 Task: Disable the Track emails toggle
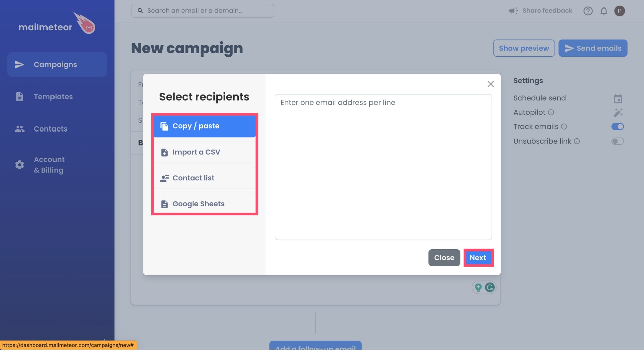point(617,127)
